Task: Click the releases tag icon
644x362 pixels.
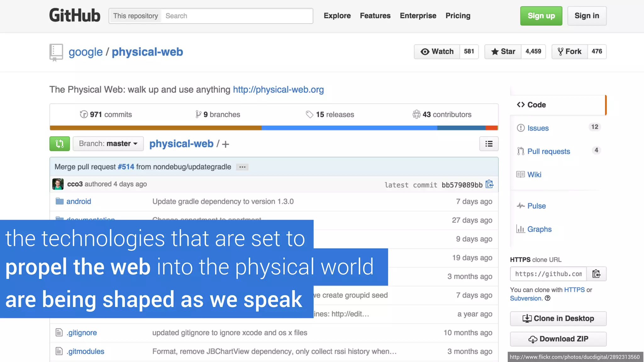Action: [309, 114]
